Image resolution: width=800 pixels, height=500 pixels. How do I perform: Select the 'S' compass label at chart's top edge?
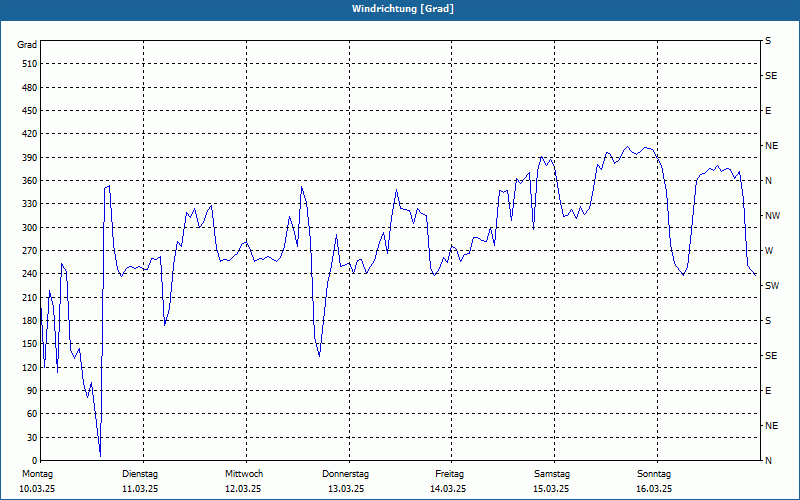coord(768,41)
